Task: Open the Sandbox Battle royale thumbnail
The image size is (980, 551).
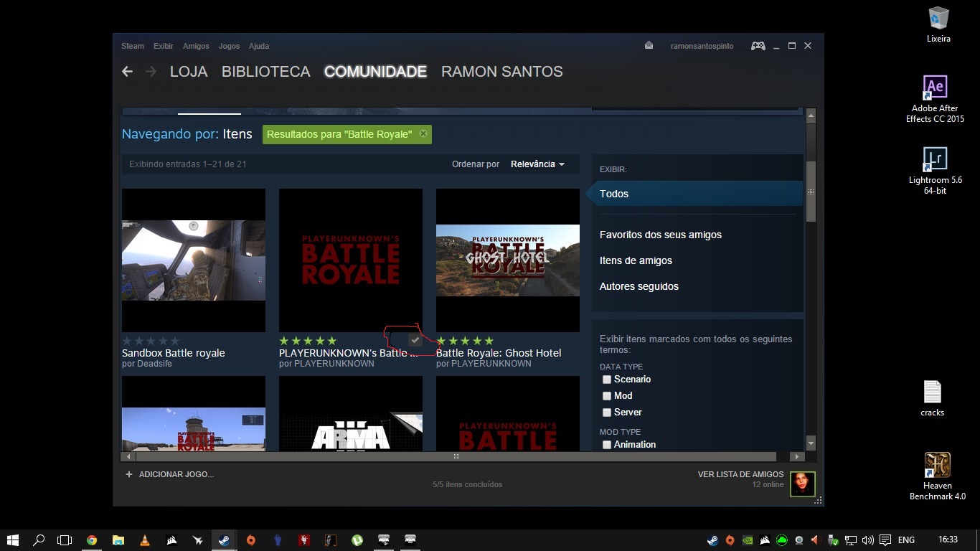Action: 194,260
